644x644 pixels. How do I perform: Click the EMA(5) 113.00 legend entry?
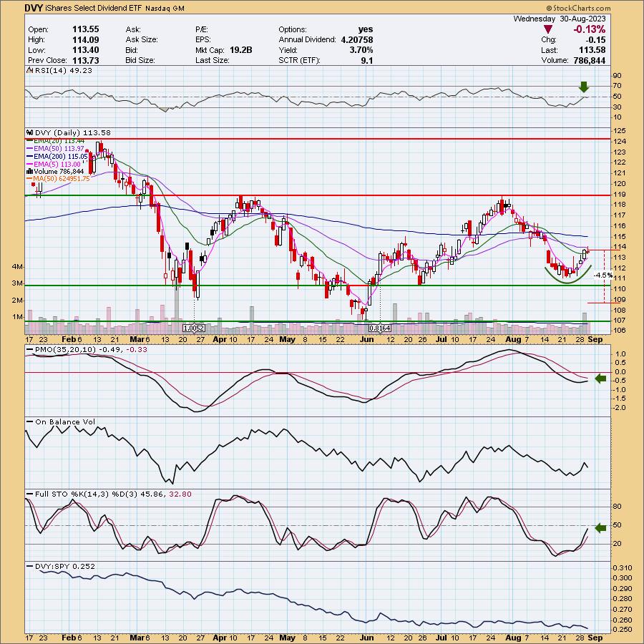coord(57,164)
